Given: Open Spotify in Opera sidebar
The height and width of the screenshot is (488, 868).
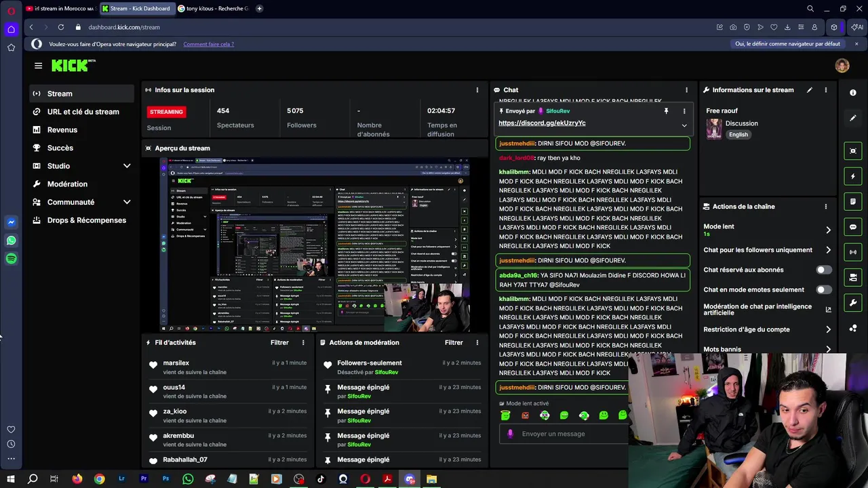Looking at the screenshot, I should pyautogui.click(x=11, y=258).
